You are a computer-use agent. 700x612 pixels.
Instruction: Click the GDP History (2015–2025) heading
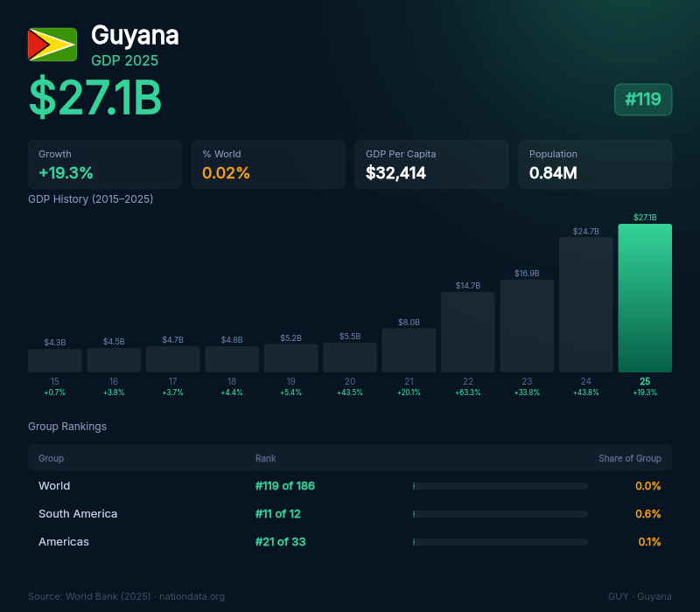tap(91, 199)
